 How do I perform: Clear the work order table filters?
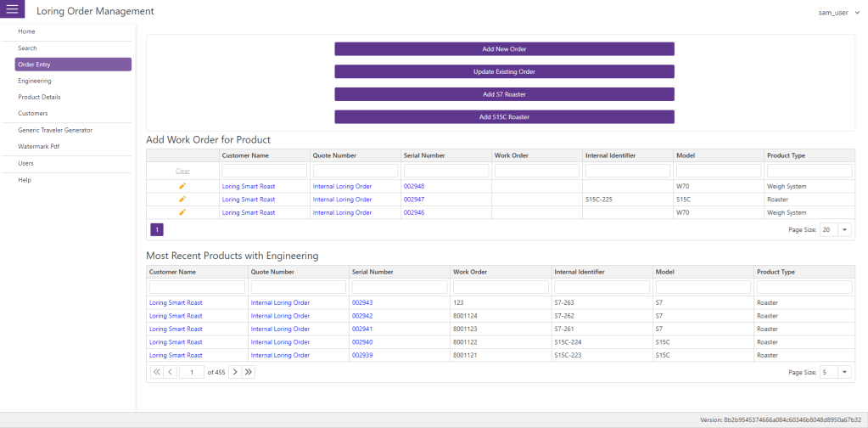(x=182, y=171)
